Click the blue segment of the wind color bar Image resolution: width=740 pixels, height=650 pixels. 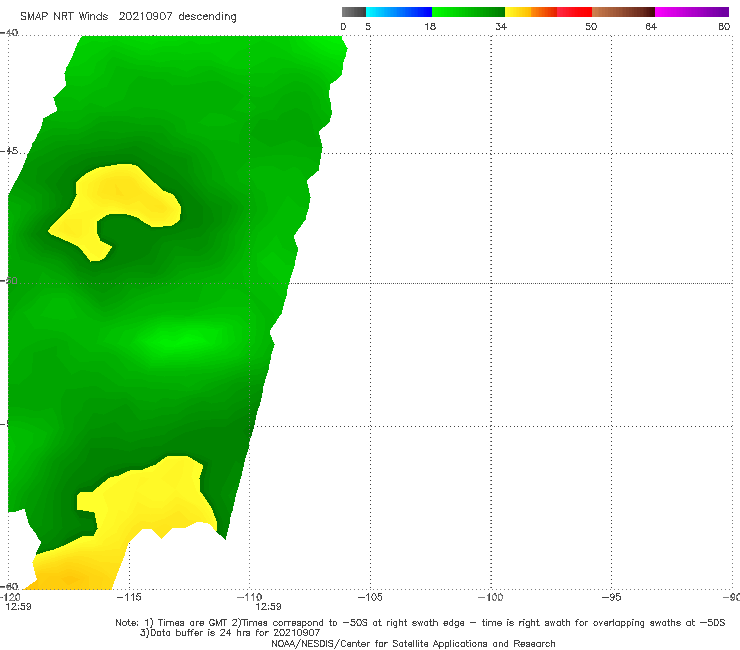(399, 12)
